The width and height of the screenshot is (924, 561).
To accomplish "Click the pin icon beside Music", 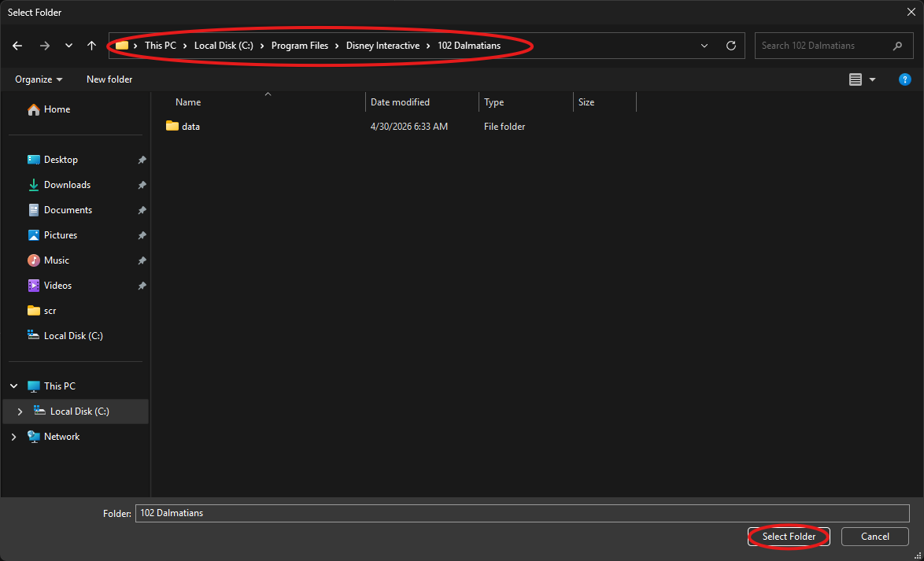I will click(142, 260).
